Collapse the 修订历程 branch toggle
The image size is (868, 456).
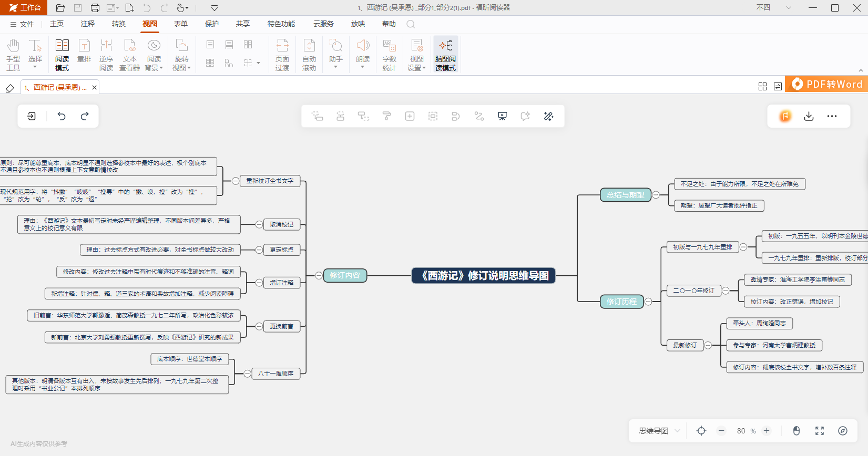(x=648, y=302)
